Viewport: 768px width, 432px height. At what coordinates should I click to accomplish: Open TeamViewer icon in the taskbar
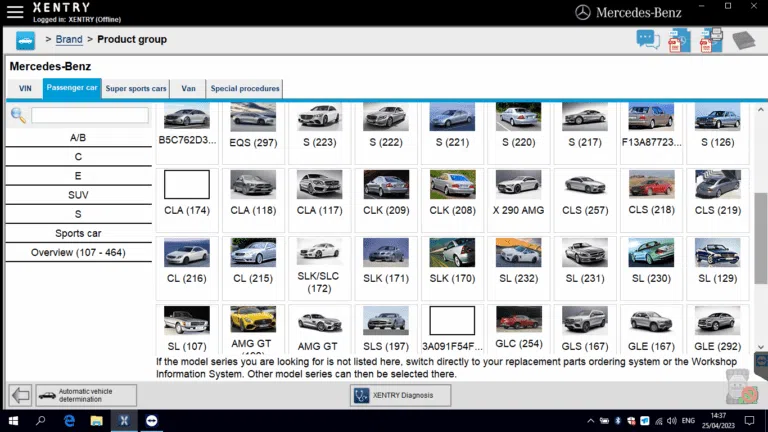click(152, 421)
